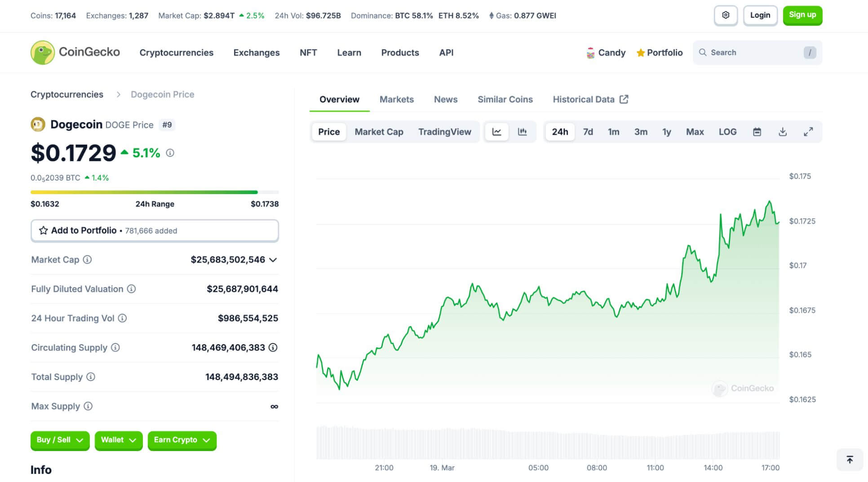The height and width of the screenshot is (482, 868).
Task: Switch to Similar Coins tab
Action: (x=505, y=99)
